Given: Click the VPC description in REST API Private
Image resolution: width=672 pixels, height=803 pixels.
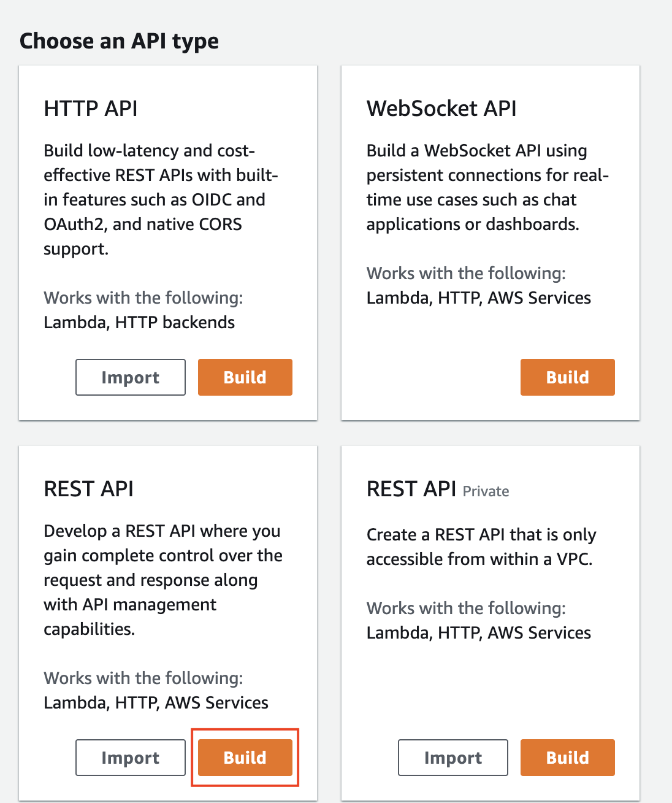Looking at the screenshot, I should pyautogui.click(x=481, y=547).
